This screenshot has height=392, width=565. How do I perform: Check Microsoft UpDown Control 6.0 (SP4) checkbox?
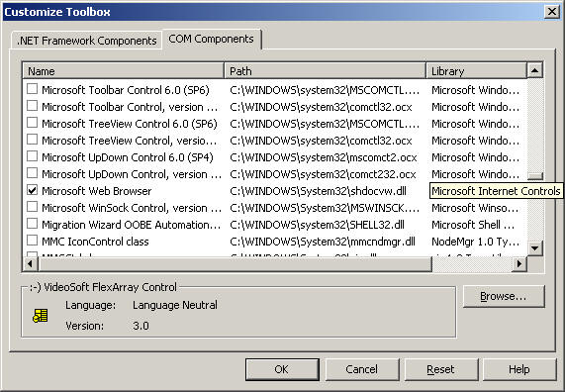point(32,156)
